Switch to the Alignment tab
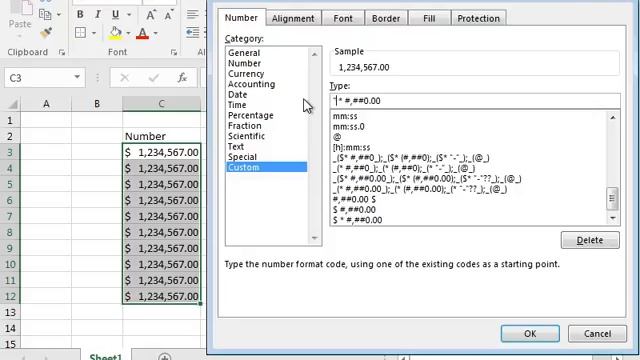Viewport: 640px width, 360px height. (293, 18)
